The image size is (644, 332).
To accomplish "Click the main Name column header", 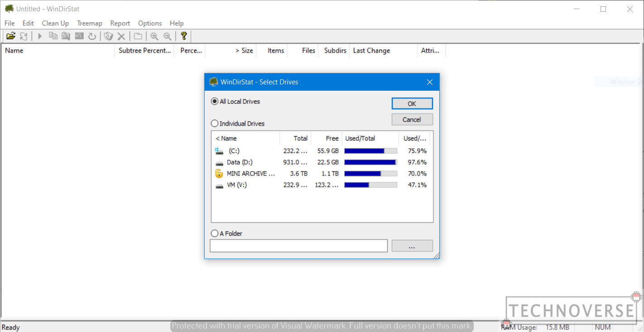I will [58, 50].
